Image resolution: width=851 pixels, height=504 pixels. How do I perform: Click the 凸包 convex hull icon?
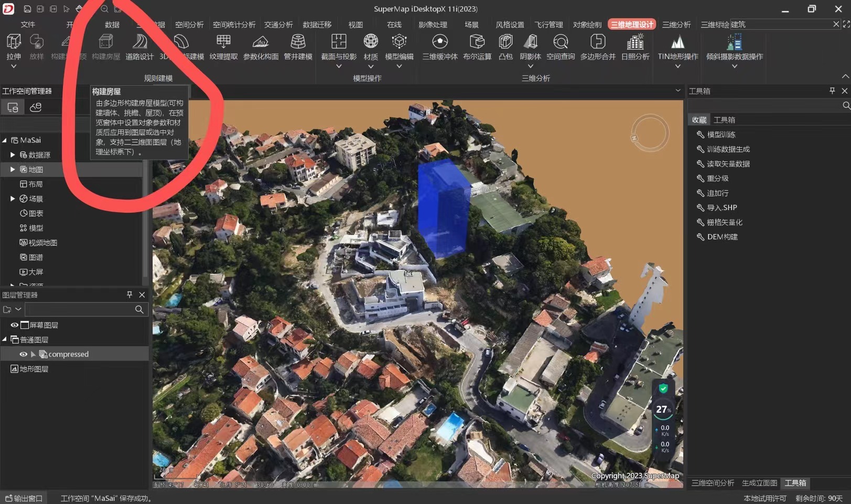(x=505, y=41)
